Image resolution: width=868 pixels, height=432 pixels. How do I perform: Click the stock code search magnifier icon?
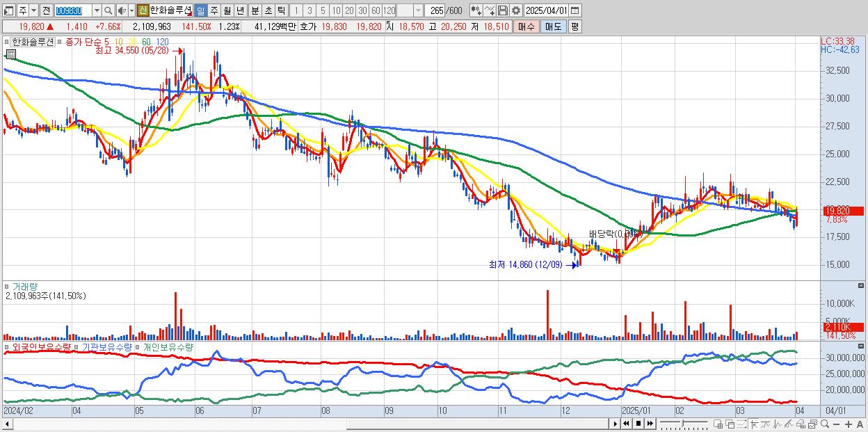tap(108, 10)
